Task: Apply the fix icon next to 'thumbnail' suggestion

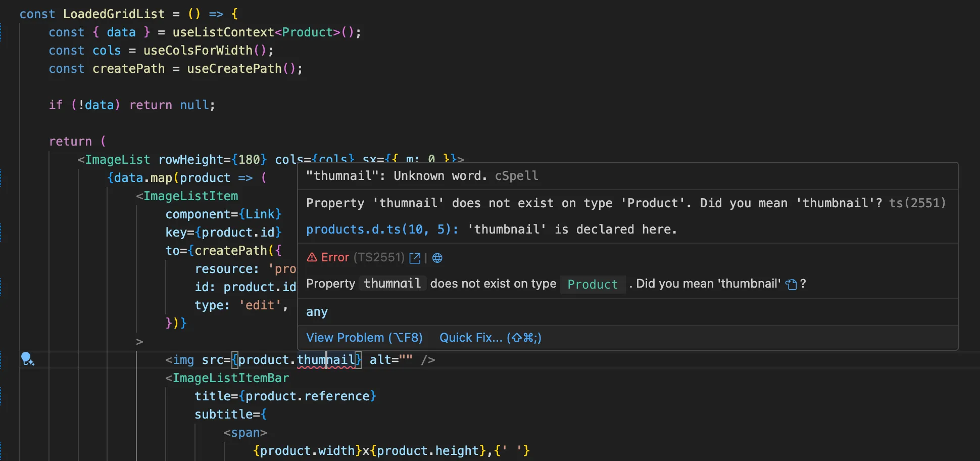Action: [x=791, y=284]
